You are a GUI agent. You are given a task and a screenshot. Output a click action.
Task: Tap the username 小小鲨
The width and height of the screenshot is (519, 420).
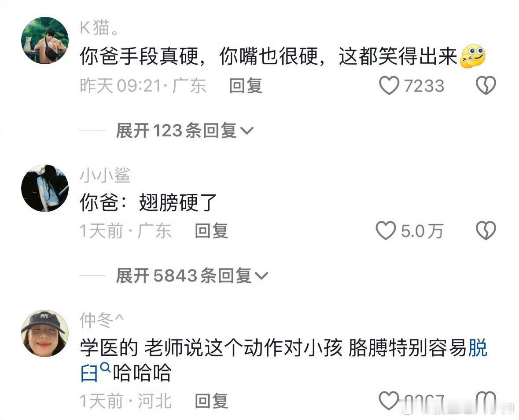click(x=105, y=175)
